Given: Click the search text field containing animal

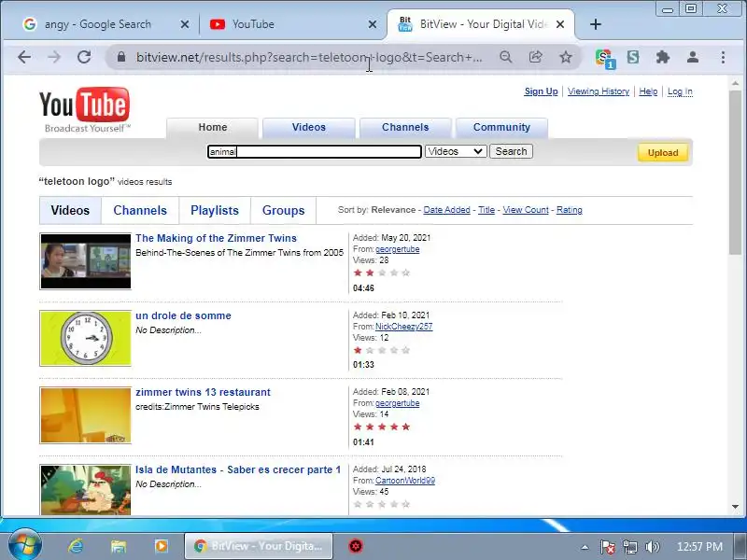Looking at the screenshot, I should pyautogui.click(x=315, y=151).
